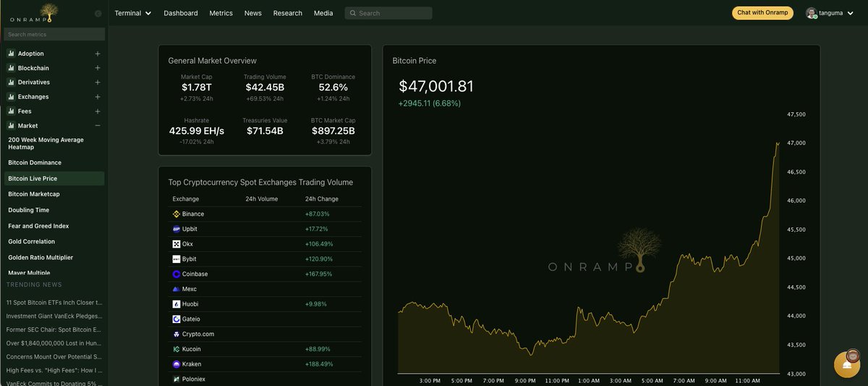This screenshot has height=386, width=868.
Task: Open the Concerns Mount Over Potential news
Action: (x=54, y=357)
